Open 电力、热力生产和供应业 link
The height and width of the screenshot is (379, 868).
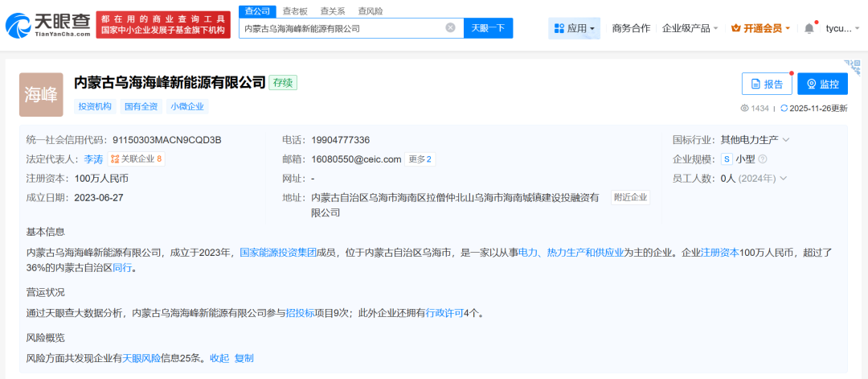pos(571,252)
